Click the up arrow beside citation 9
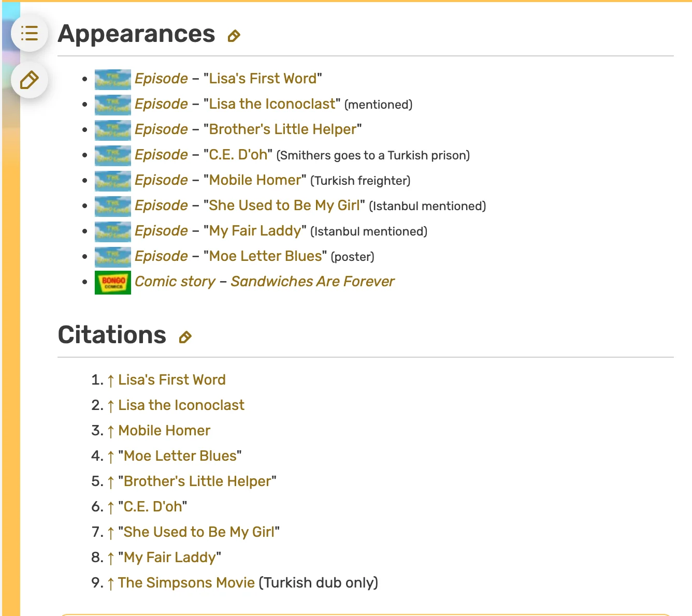Image resolution: width=692 pixels, height=616 pixels. [111, 582]
